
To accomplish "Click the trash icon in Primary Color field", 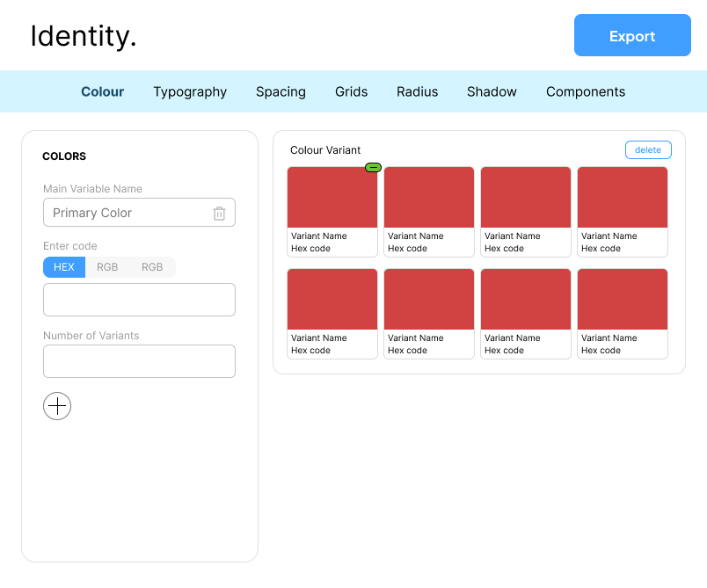I will click(x=219, y=213).
